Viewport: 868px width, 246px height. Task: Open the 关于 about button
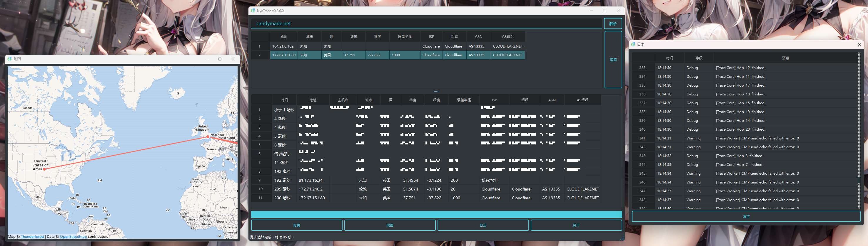[x=576, y=225]
